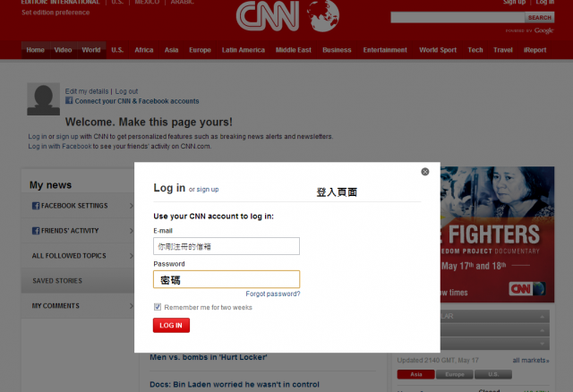Open the World Sport section
Viewport: 573px width, 392px height.
pos(438,50)
